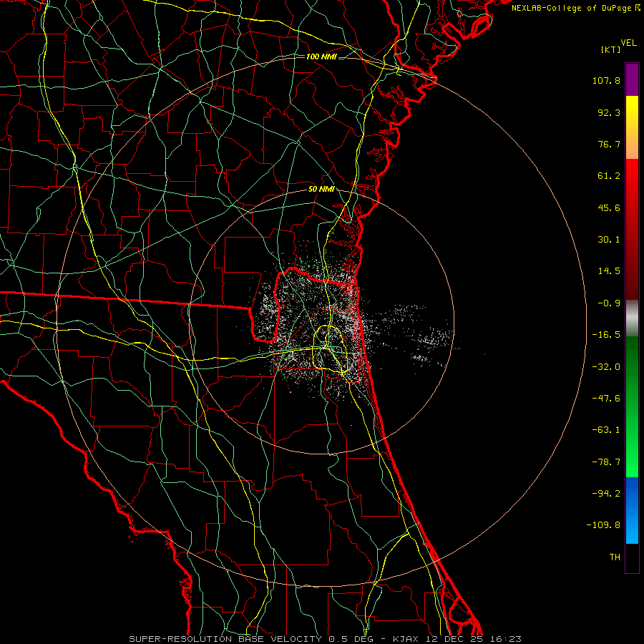Click the 107.8 velocity scale value

click(606, 80)
